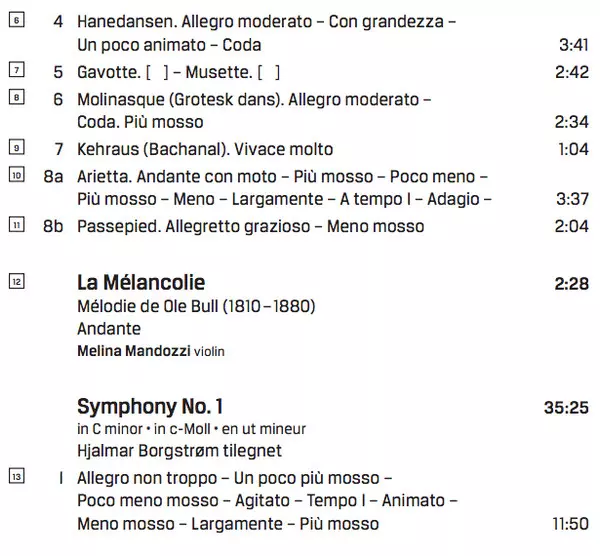
Task: Select the boxed track number 10 icon
Action: [x=14, y=175]
